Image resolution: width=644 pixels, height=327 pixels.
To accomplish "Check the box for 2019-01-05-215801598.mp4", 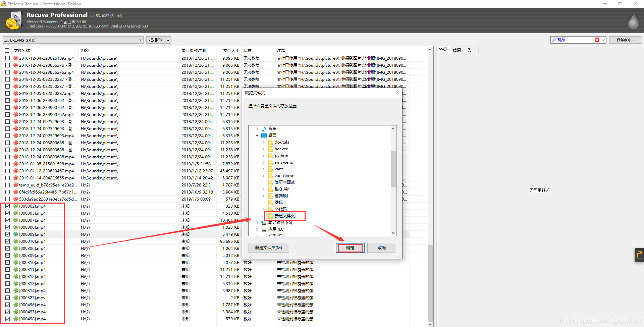I will pyautogui.click(x=7, y=164).
